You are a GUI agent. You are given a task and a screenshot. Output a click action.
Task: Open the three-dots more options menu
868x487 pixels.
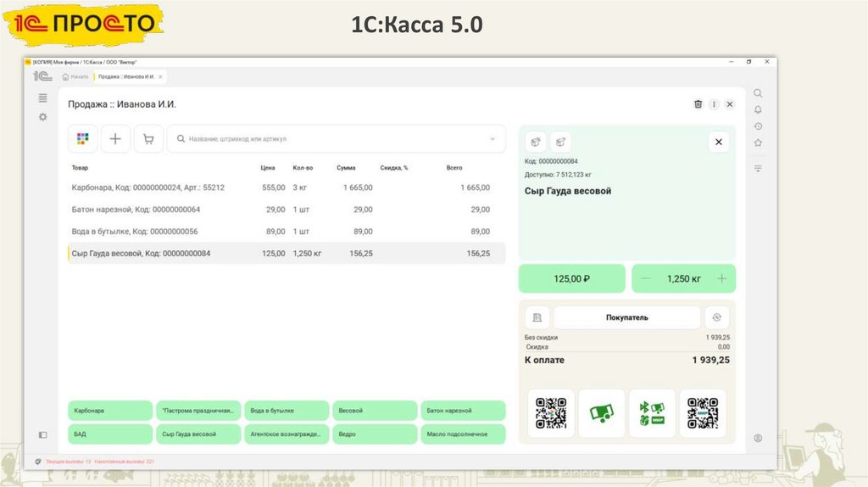point(714,104)
